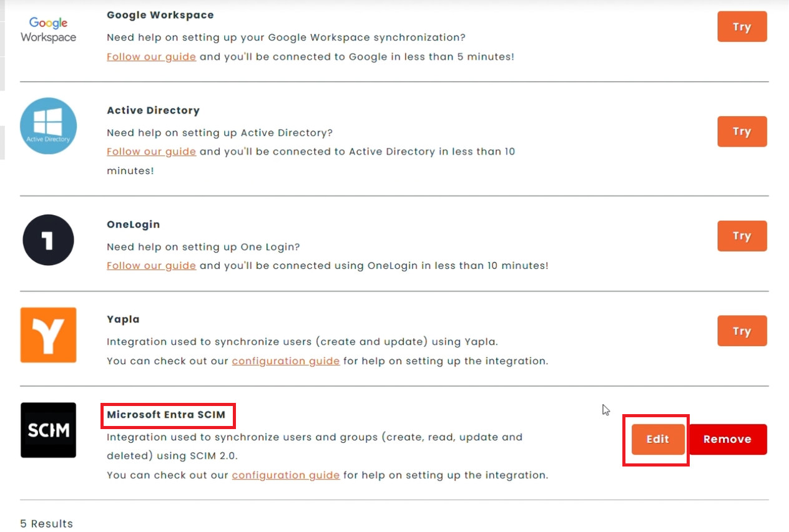
Task: Try the Active Directory integration
Action: pyautogui.click(x=742, y=132)
